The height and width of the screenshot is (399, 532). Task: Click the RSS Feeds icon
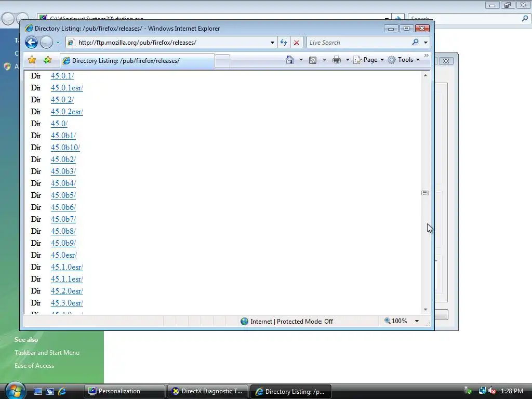(x=313, y=60)
